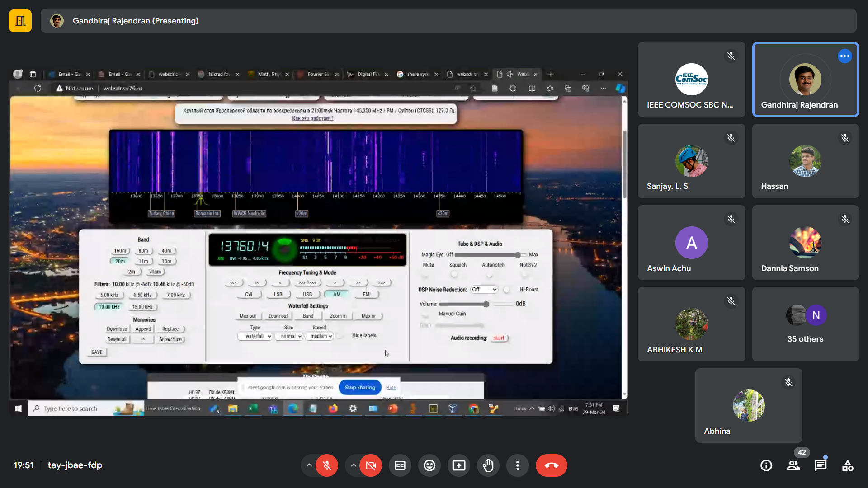Click the red leave call button
868x488 pixels.
pos(551,465)
